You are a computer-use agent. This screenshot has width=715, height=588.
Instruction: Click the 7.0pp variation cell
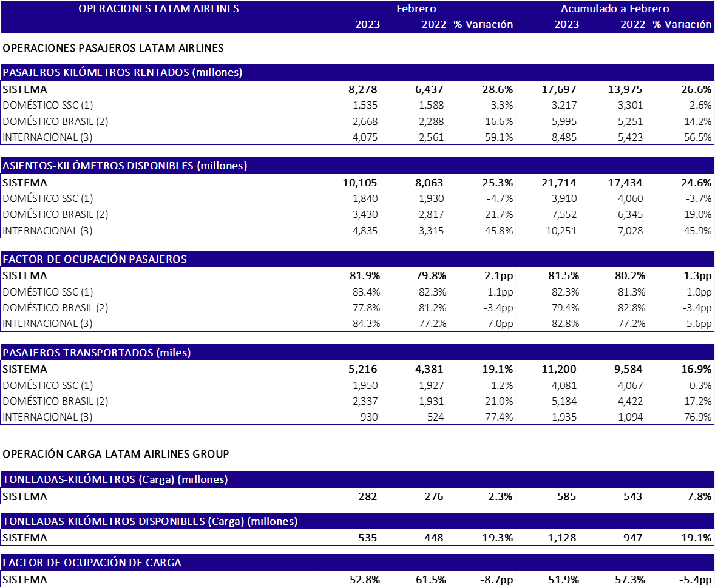pos(500,323)
